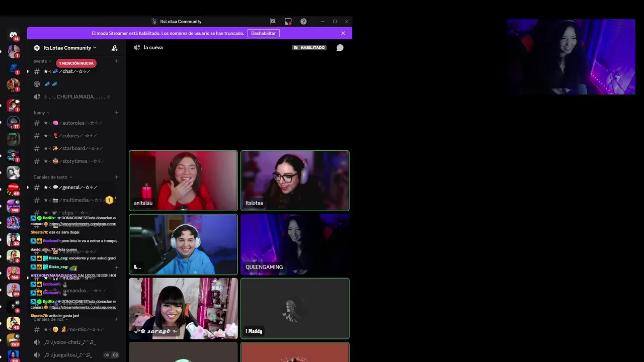Viewport: 644px width, 362px height.
Task: Click the screen-share status icon in title bar
Action: click(x=288, y=22)
